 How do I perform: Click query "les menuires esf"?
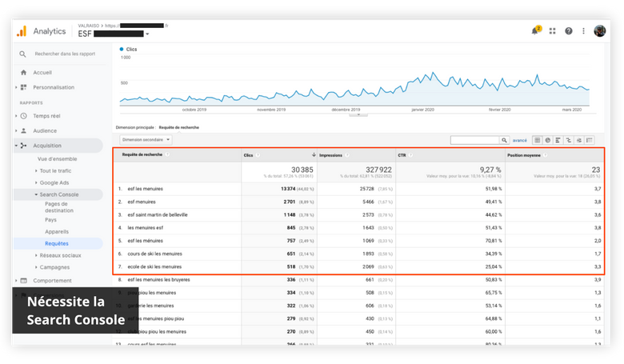tap(146, 227)
